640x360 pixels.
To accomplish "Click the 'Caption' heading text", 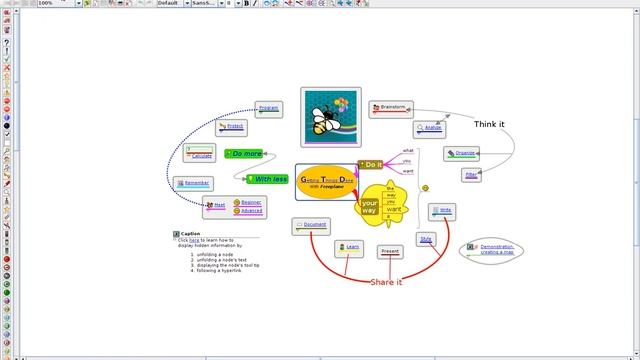I will tap(190, 234).
